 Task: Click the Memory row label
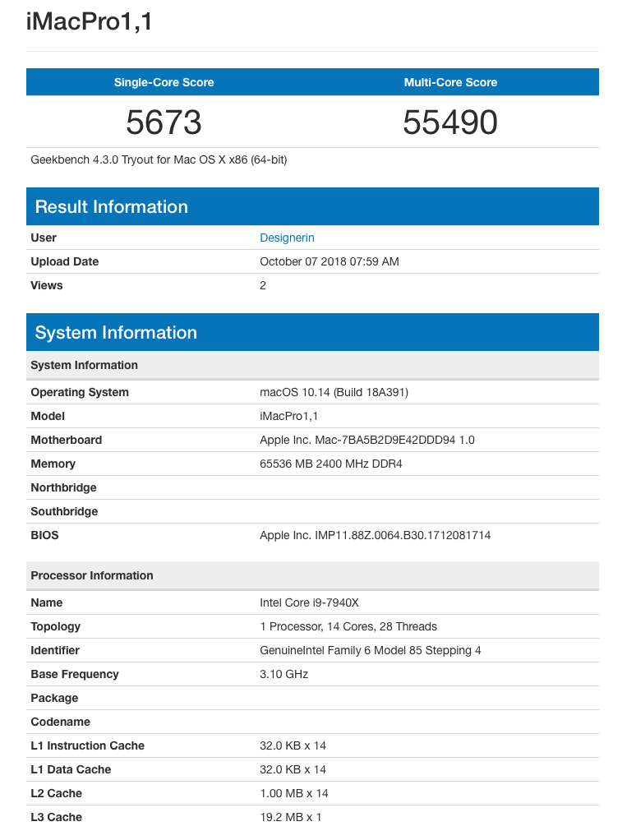[x=53, y=464]
